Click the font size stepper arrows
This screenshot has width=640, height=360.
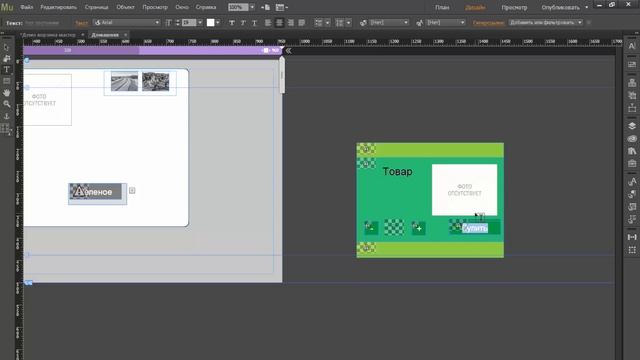coord(178,23)
